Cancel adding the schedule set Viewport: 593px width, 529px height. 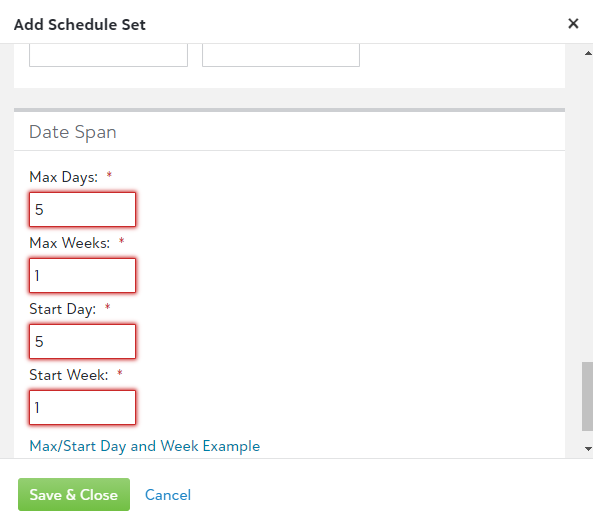(168, 495)
